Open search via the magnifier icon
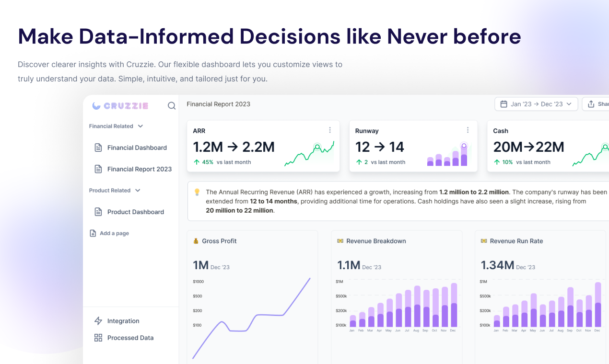Image resolution: width=609 pixels, height=364 pixels. click(171, 106)
